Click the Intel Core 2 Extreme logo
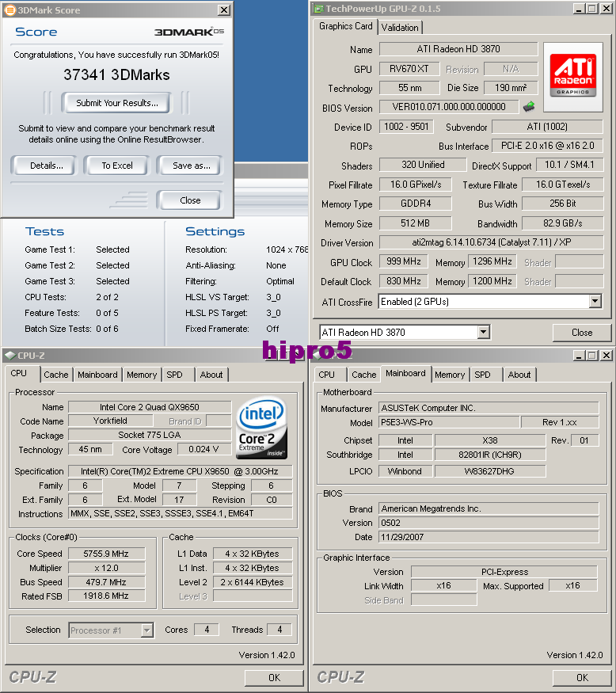Viewport: 616px width, 693px height. click(x=262, y=428)
